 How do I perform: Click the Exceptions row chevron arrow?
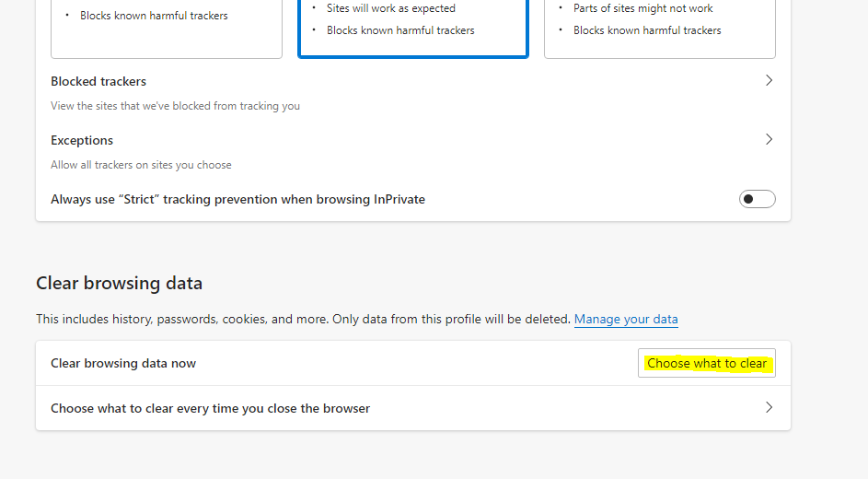click(x=769, y=139)
